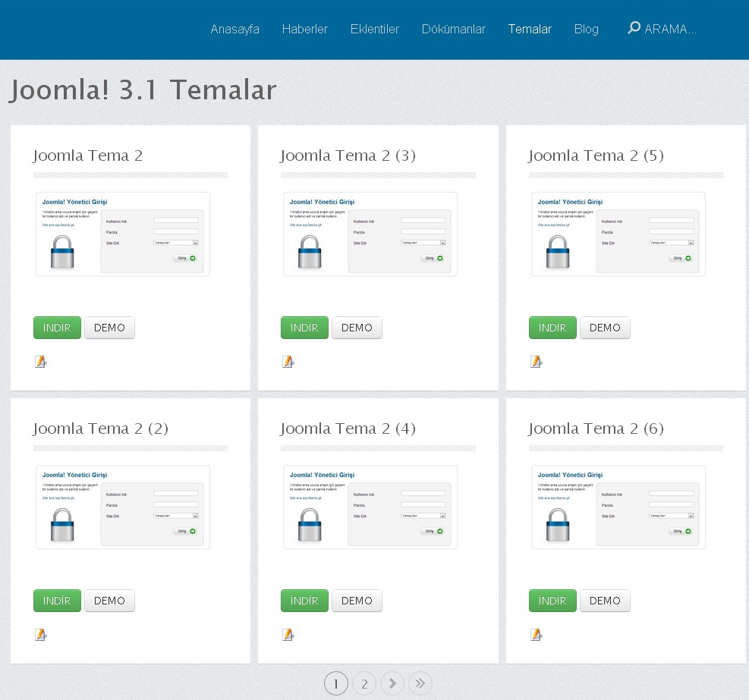Click the edit pencil icon under Joomla Tema 2
This screenshot has height=700, width=749.
pos(41,362)
